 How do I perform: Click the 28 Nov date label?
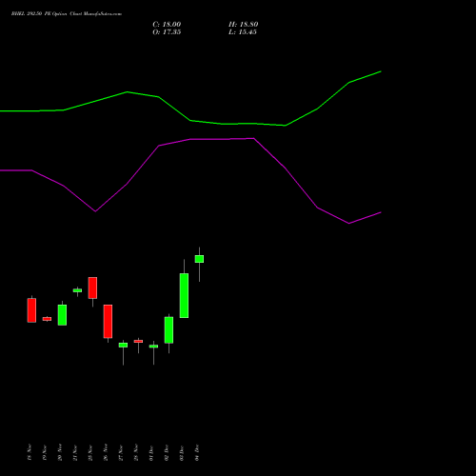tap(136, 452)
